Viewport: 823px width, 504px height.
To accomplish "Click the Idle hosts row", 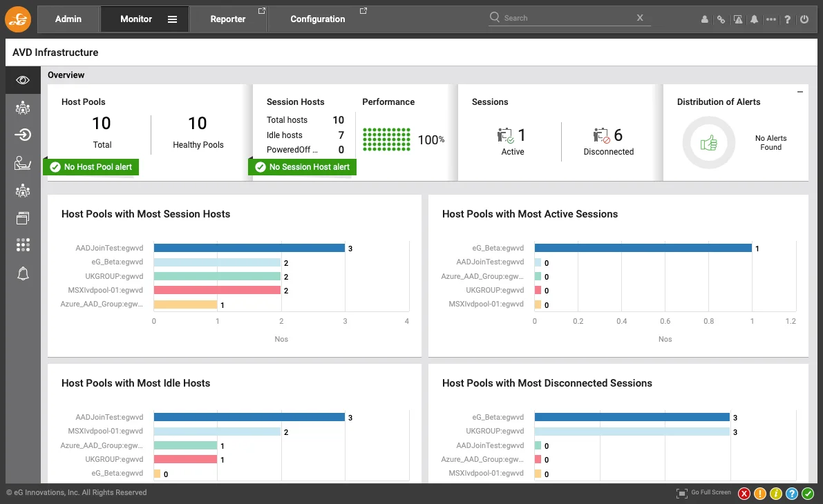I will (305, 135).
